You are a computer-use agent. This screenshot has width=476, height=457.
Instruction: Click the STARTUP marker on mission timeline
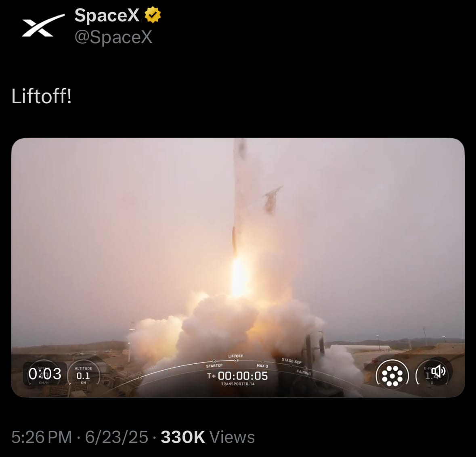[214, 364]
